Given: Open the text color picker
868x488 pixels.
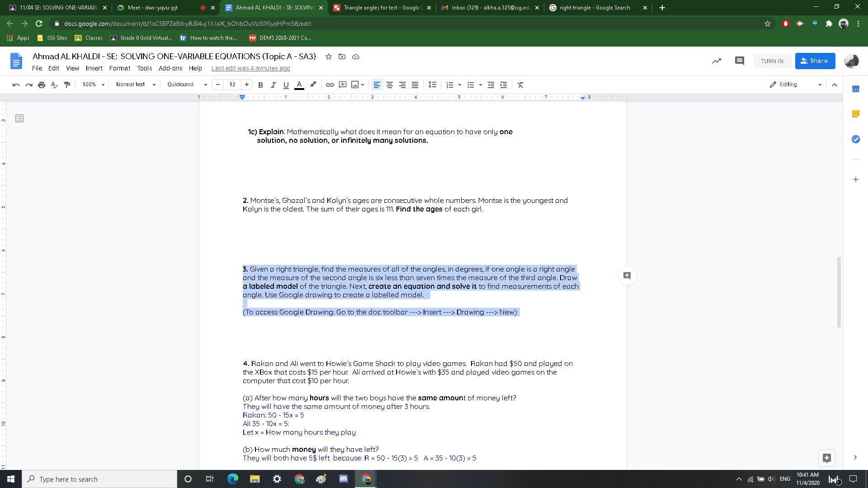Looking at the screenshot, I should 299,85.
